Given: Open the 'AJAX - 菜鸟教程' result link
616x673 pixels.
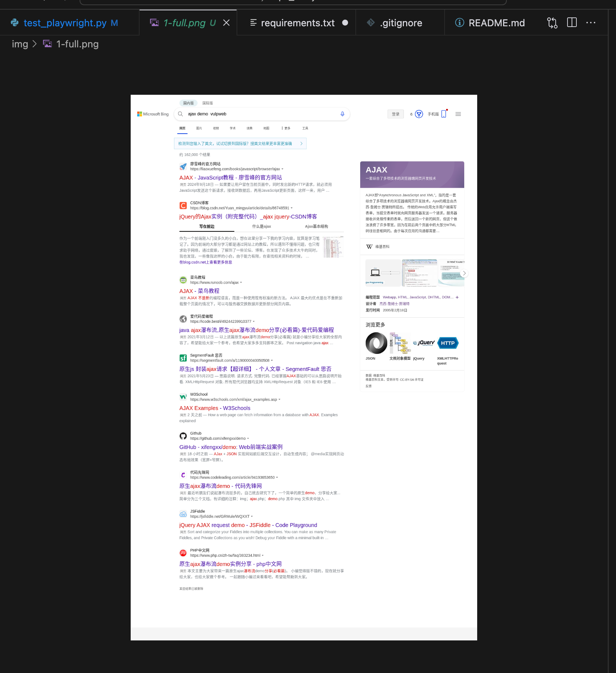Looking at the screenshot, I should (199, 291).
